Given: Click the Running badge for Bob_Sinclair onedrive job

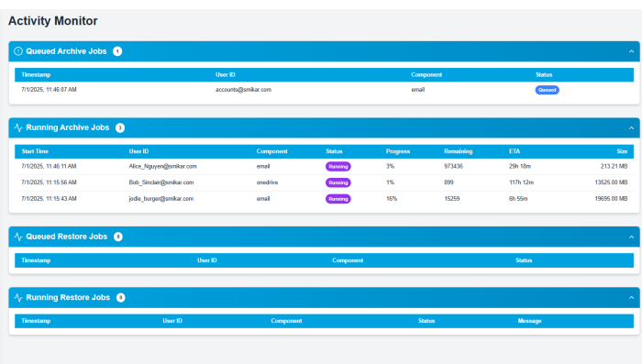Looking at the screenshot, I should pos(338,182).
